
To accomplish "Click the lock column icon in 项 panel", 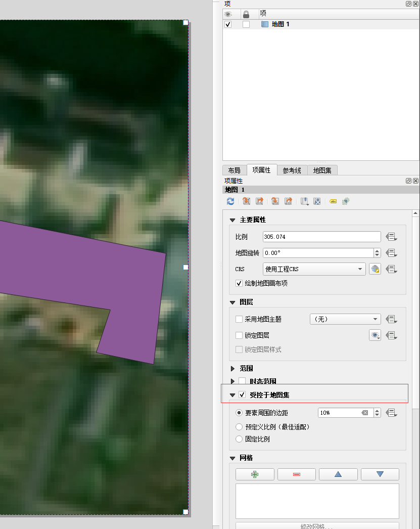I will (x=246, y=14).
